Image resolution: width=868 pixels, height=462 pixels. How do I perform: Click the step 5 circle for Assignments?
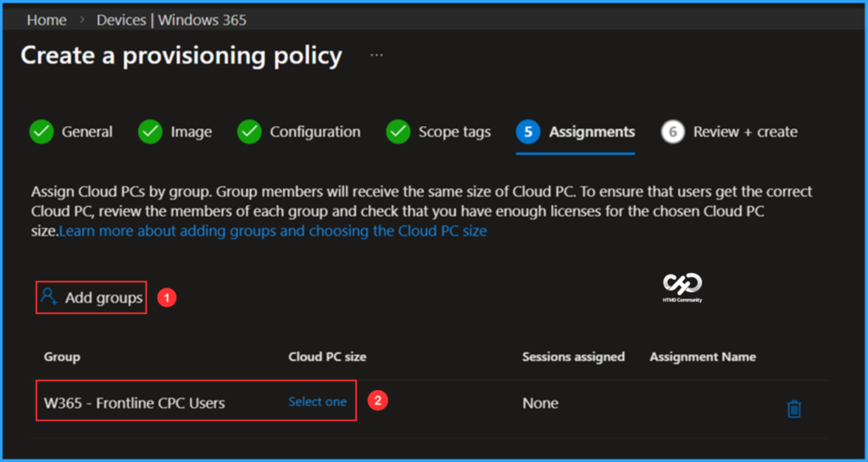point(528,132)
